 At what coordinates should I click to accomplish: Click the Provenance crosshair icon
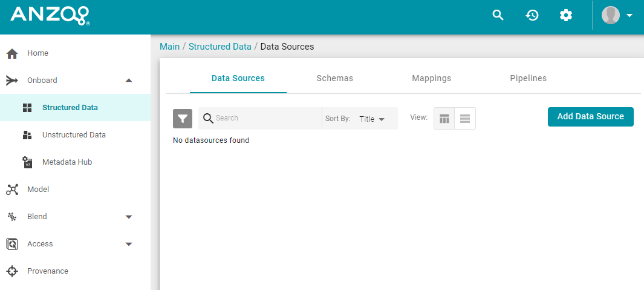pos(12,271)
